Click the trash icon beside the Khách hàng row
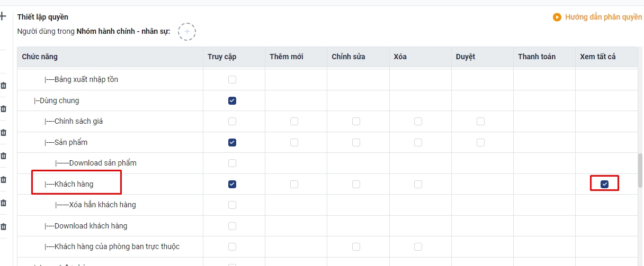The width and height of the screenshot is (644, 266). click(x=3, y=179)
